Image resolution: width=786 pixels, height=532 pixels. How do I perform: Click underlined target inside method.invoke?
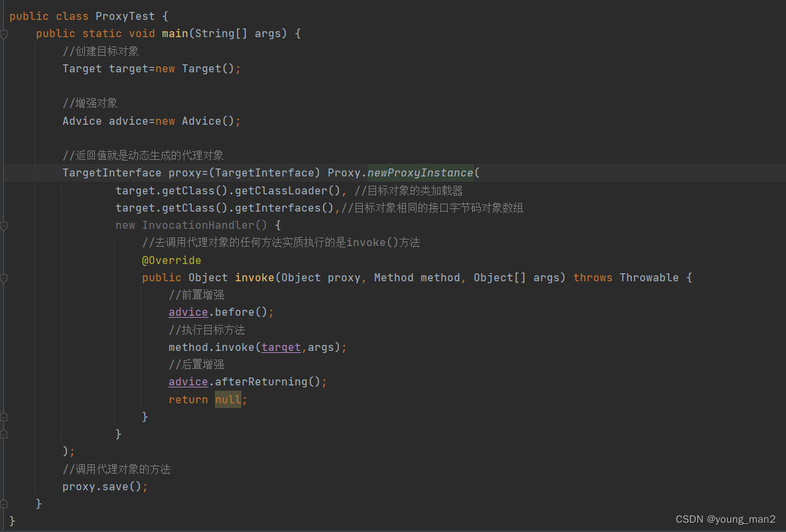pos(281,347)
